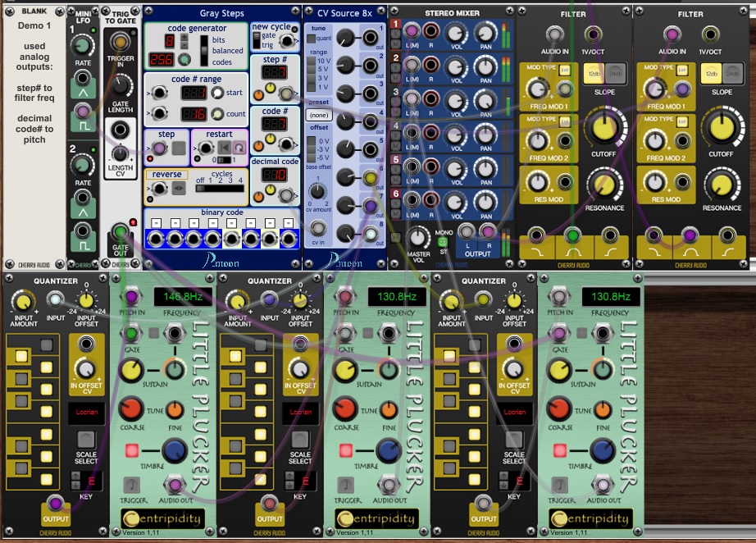Open the CV Source preset (none) selector
This screenshot has width=756, height=543.
tap(317, 115)
